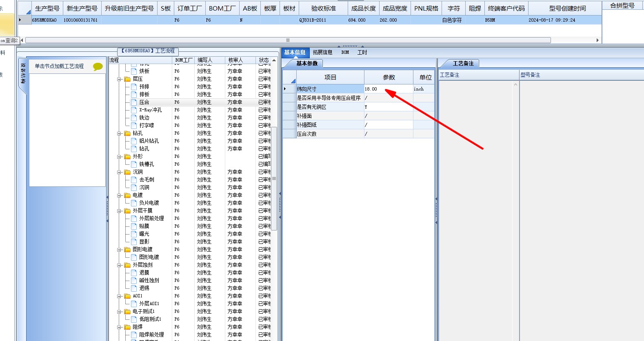Image resolution: width=644 pixels, height=341 pixels.
Task: Collapse the 阻焊 tree group
Action: click(120, 327)
